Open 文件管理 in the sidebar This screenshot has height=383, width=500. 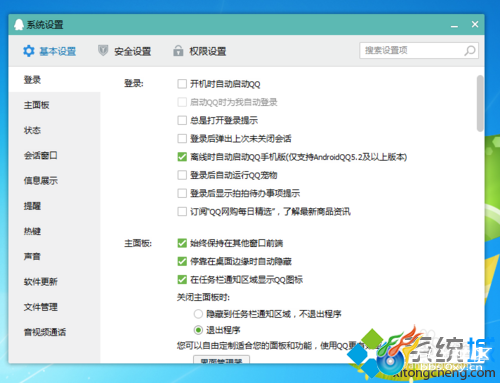[54, 307]
